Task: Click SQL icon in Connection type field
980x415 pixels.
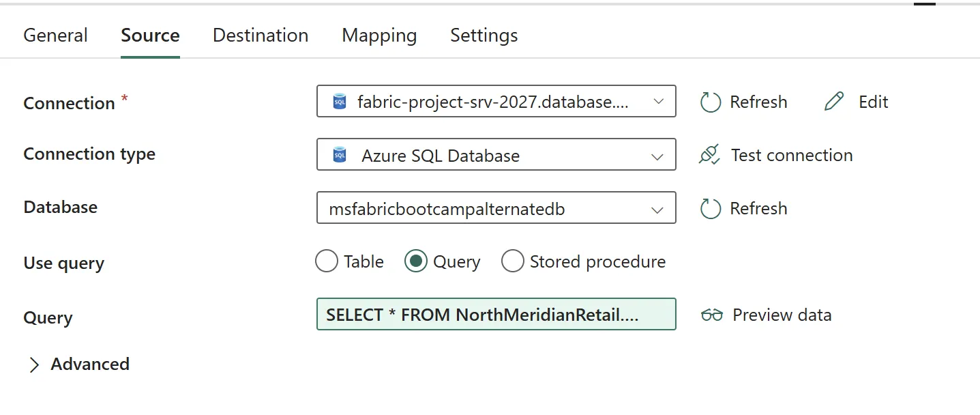Action: pyautogui.click(x=340, y=155)
